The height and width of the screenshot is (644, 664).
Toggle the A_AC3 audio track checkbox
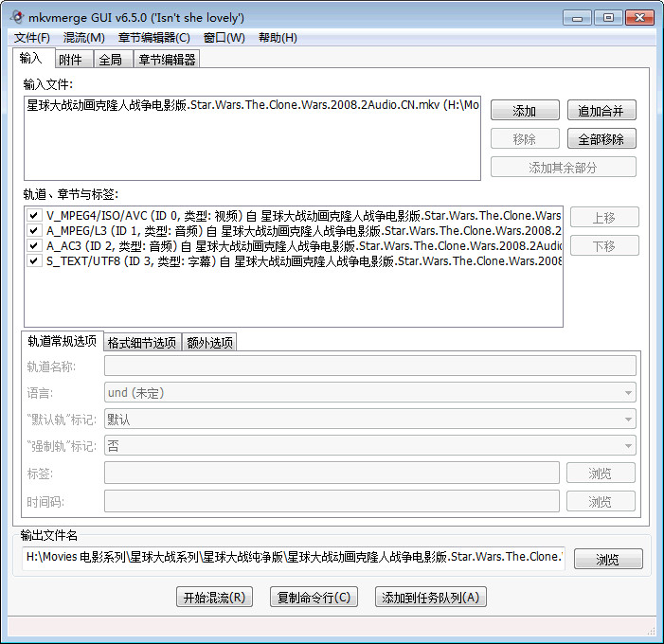[x=34, y=245]
